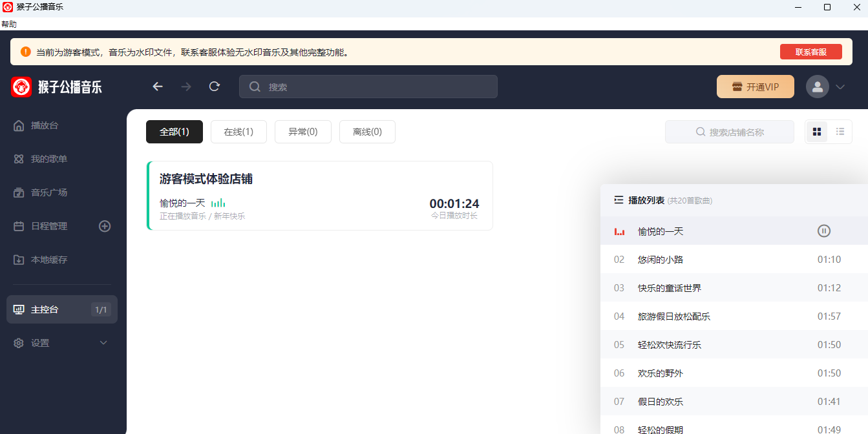Select the 离线(0) filter tab

tap(367, 132)
